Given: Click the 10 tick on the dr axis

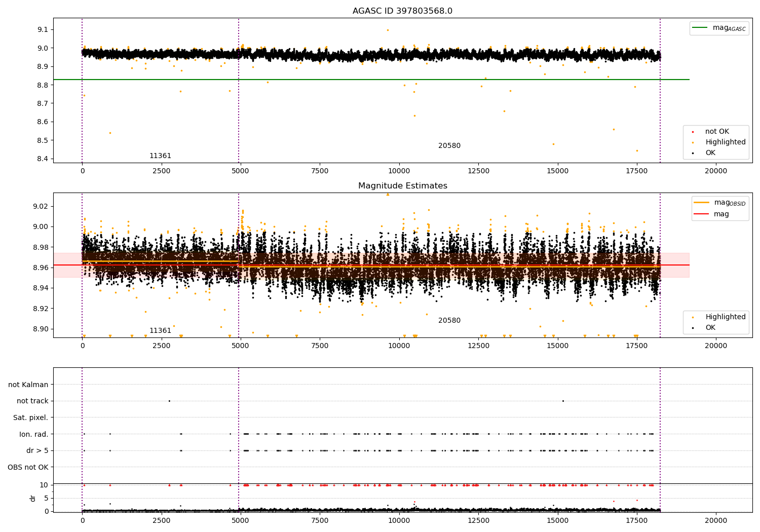Looking at the screenshot, I should click(45, 485).
